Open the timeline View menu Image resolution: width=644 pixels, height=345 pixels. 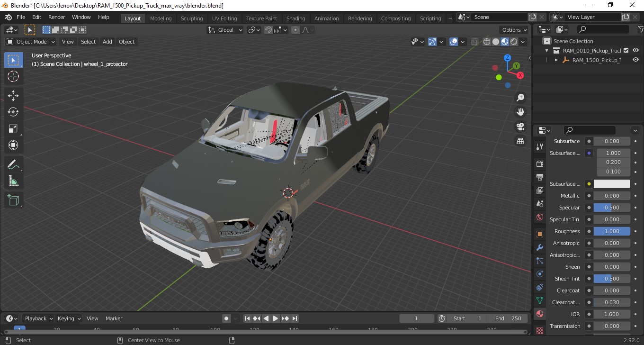[x=92, y=318]
